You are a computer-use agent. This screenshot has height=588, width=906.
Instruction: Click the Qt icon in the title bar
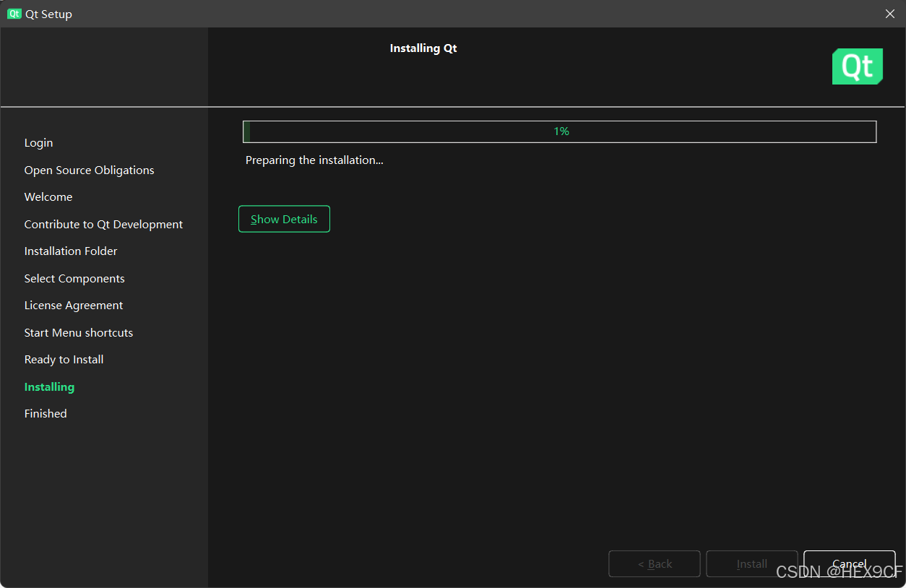point(14,14)
